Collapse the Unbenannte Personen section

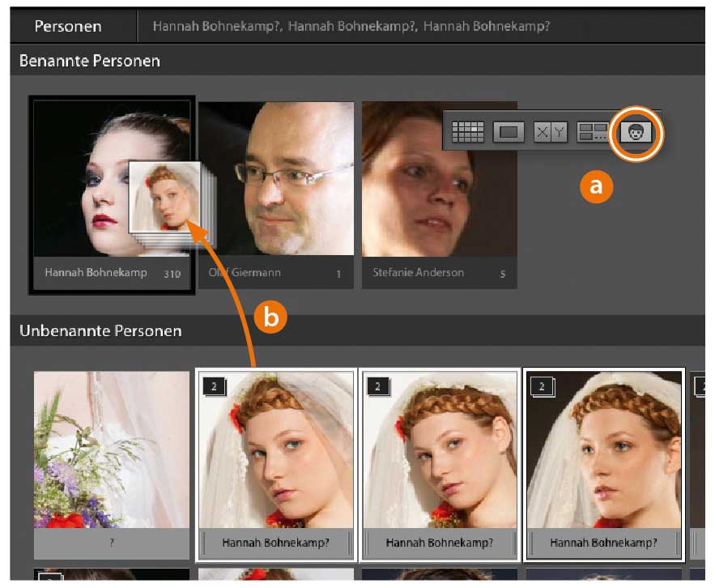click(x=100, y=330)
